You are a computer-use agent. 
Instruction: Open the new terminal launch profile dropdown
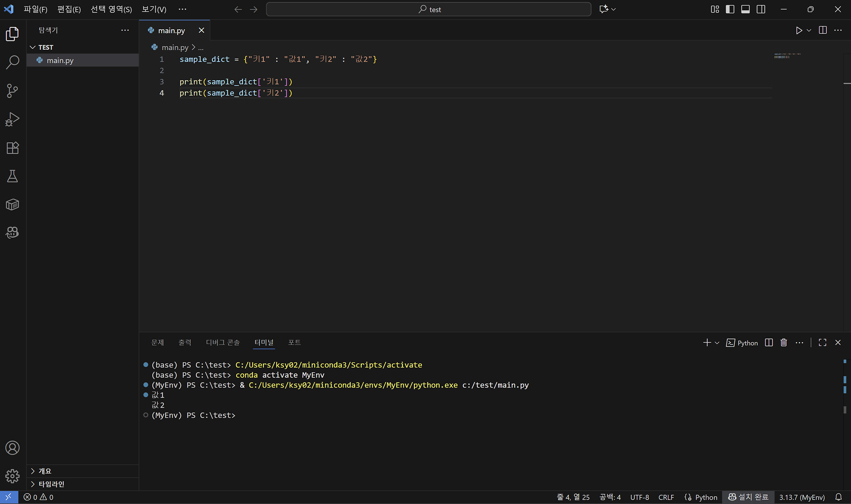pos(717,343)
